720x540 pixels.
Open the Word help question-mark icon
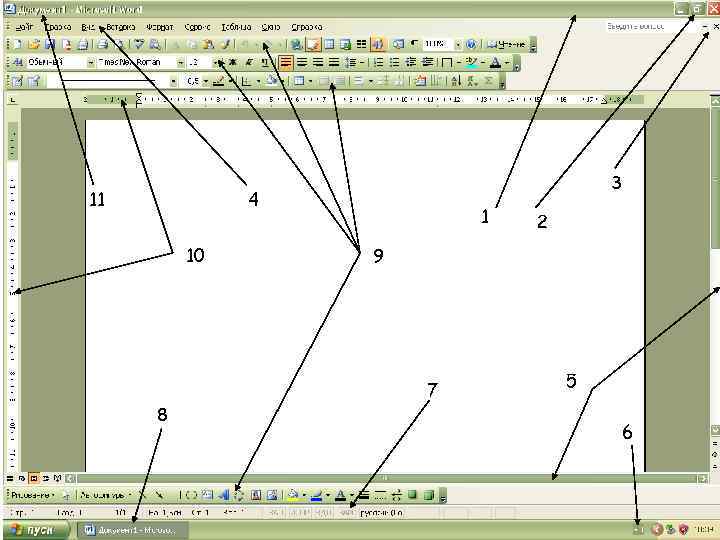point(471,44)
